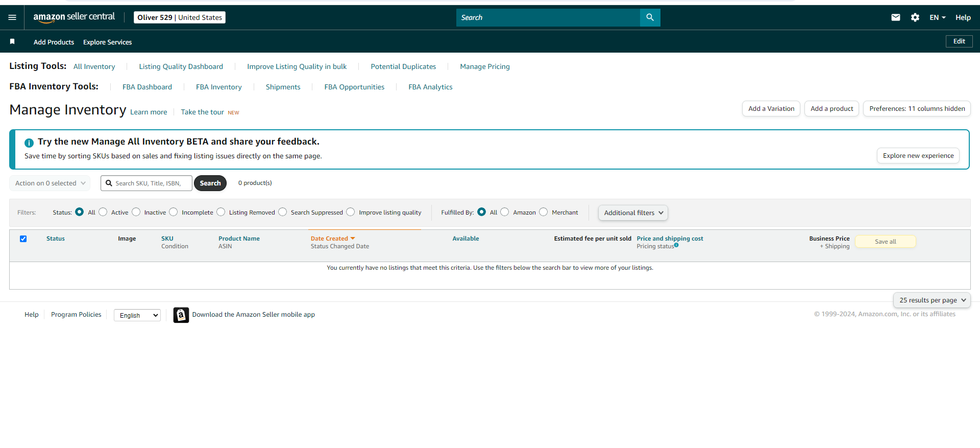Open FBA Opportunities
The image size is (980, 448).
(354, 87)
